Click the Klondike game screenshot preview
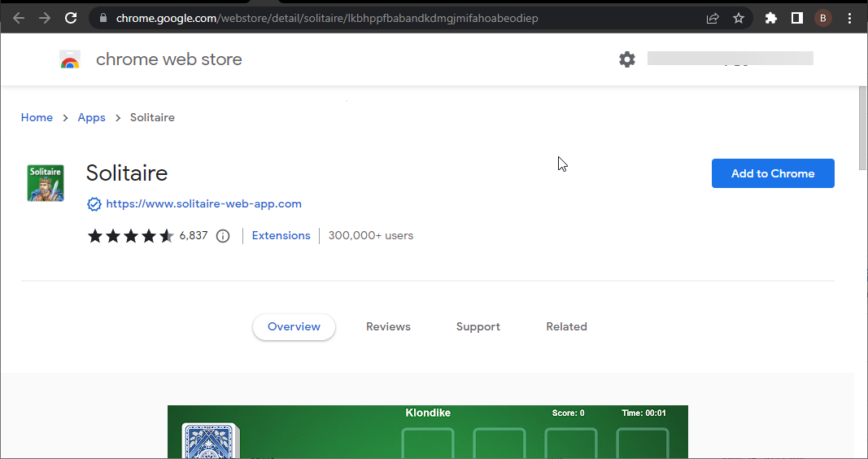 point(428,432)
